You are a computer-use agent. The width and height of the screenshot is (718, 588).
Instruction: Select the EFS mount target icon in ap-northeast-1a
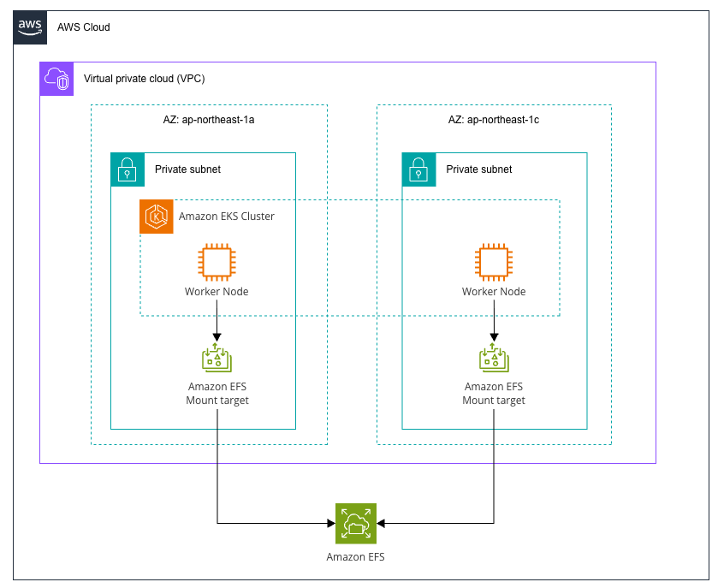pos(217,358)
